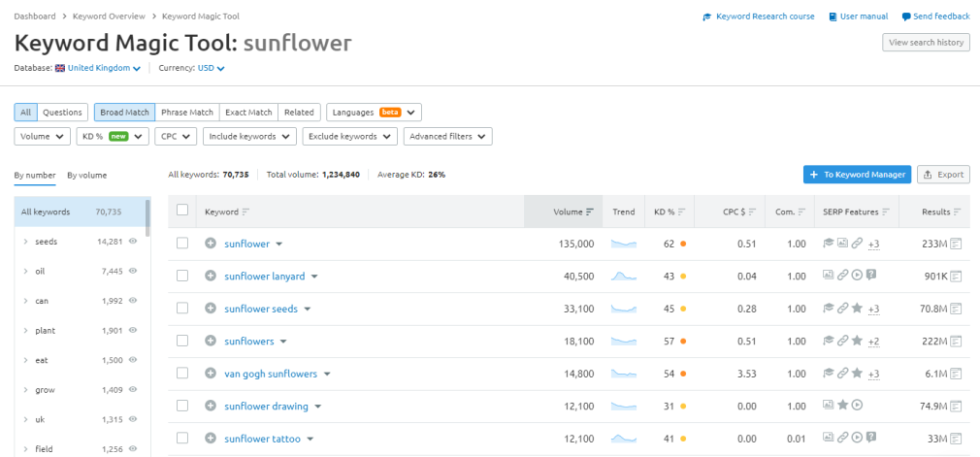Open SERP snapshot icon for sunflowers row
Image resolution: width=980 pixels, height=457 pixels.
pyautogui.click(x=956, y=341)
